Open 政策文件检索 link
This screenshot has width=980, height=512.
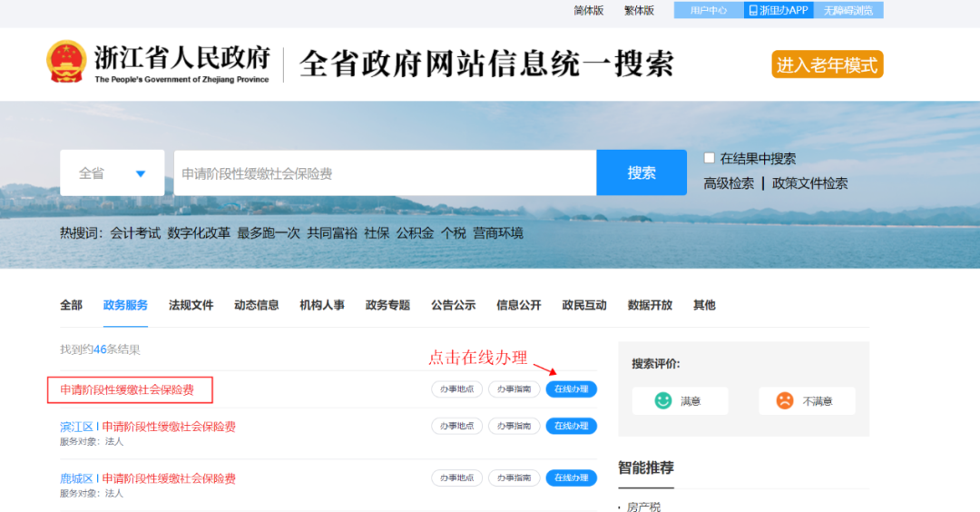click(x=810, y=183)
